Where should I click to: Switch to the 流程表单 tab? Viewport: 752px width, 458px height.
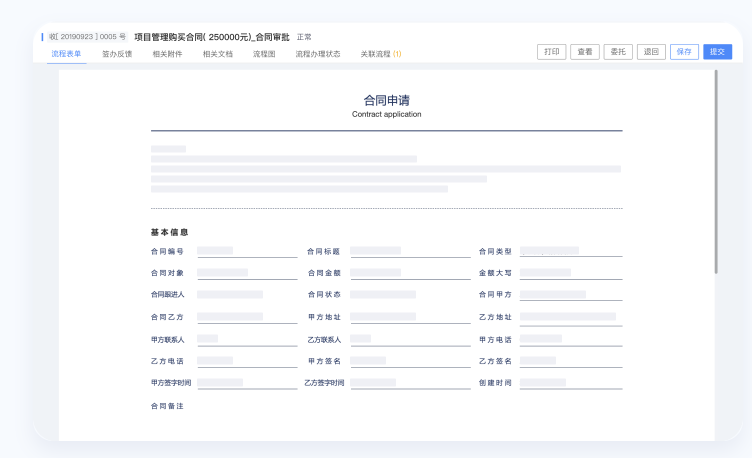[66, 53]
